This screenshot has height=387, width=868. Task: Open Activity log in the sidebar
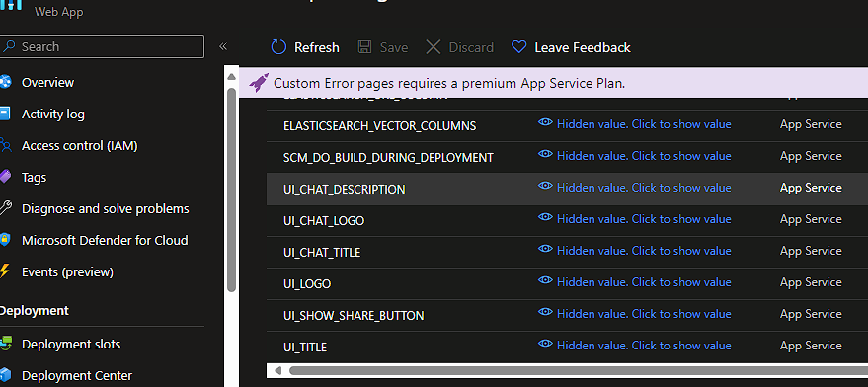53,115
